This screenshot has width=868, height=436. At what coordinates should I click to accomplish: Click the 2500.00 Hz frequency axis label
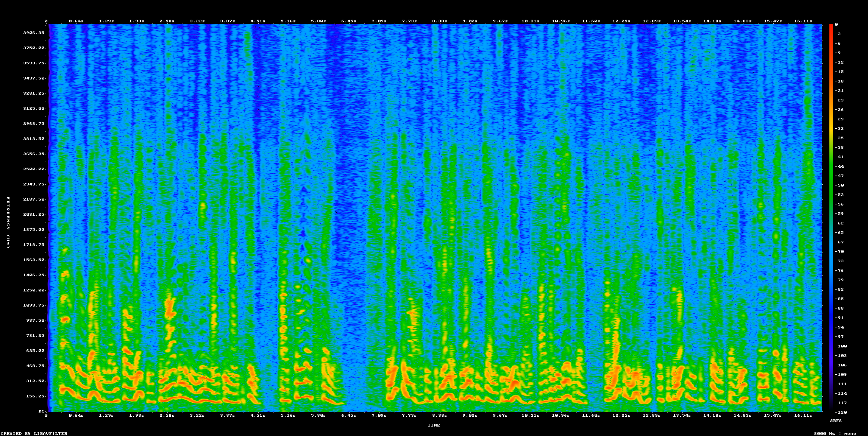click(34, 169)
